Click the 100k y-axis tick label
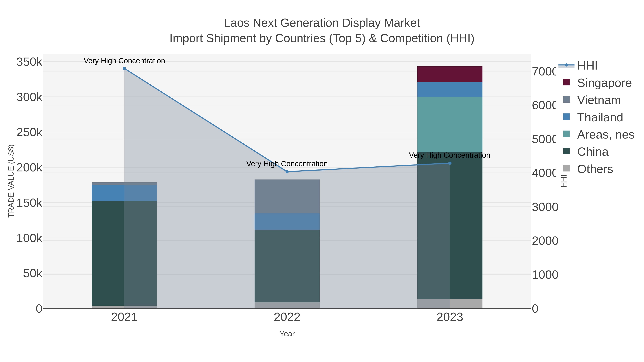The height and width of the screenshot is (362, 644). point(29,238)
